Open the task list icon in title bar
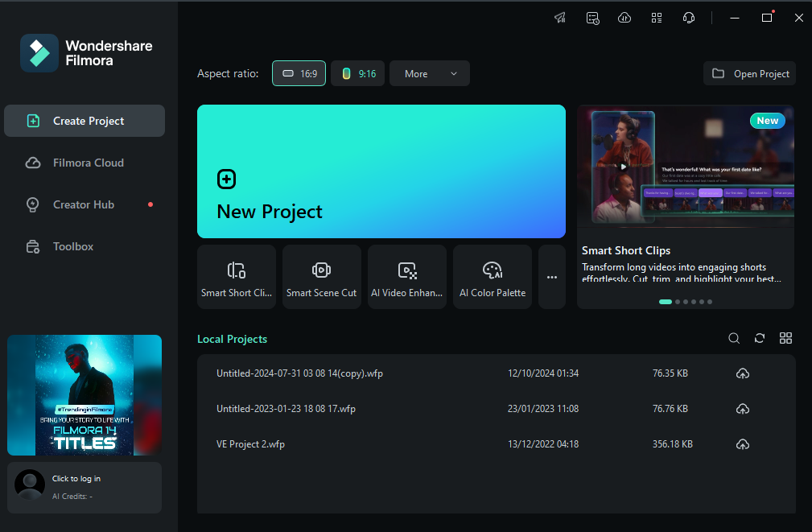 pos(592,19)
